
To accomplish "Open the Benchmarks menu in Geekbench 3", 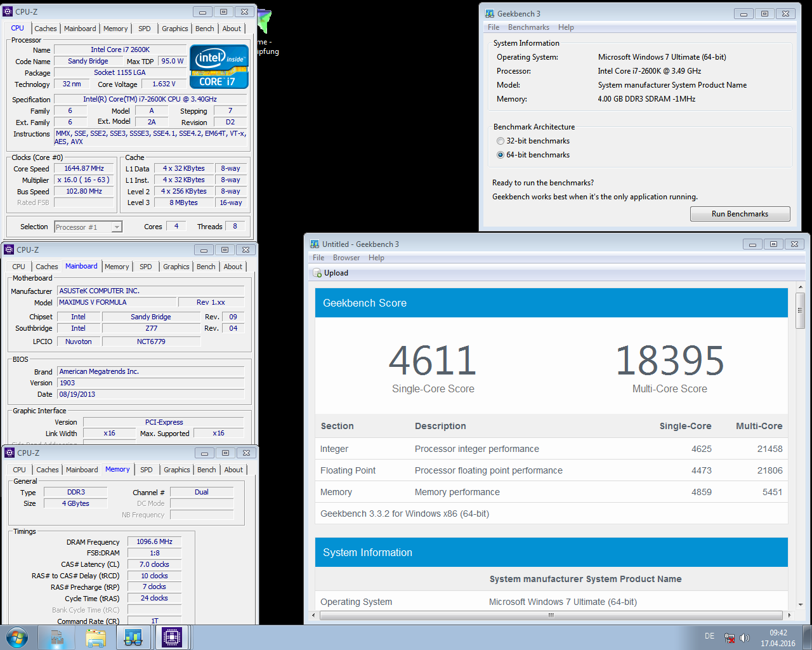I will tap(528, 27).
